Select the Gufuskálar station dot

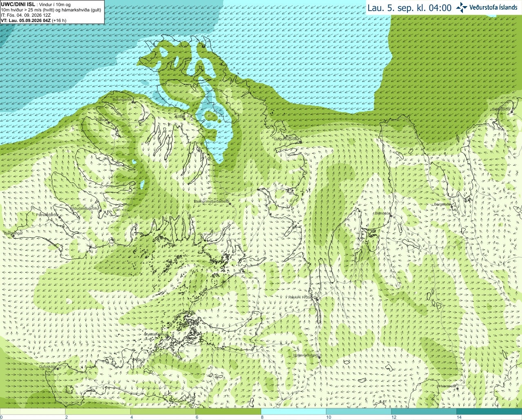pyautogui.click(x=58, y=369)
